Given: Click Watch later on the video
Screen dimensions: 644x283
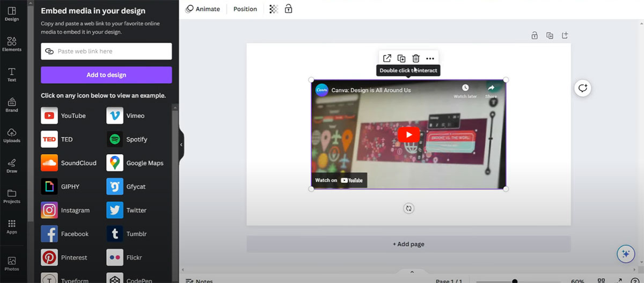Looking at the screenshot, I should pyautogui.click(x=465, y=91).
